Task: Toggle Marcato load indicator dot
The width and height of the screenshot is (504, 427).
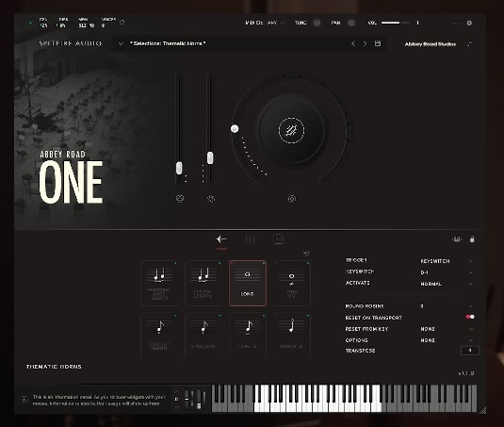Action: point(308,316)
